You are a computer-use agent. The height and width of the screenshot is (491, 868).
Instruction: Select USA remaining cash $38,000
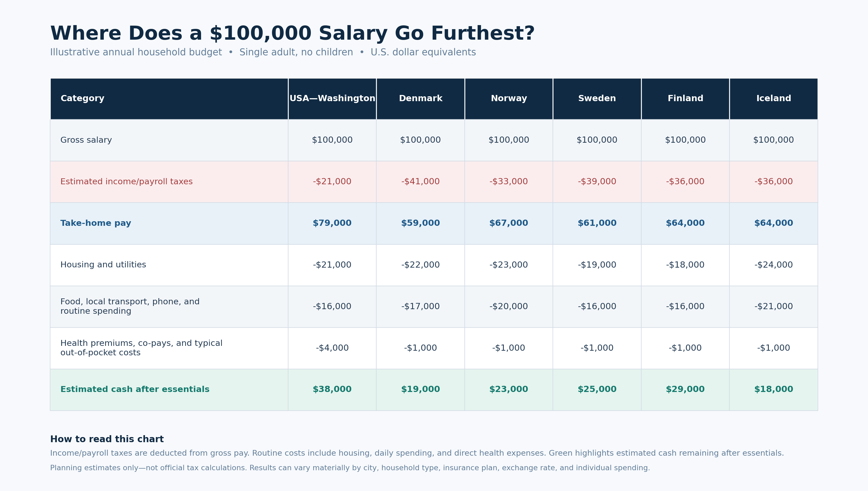point(332,389)
